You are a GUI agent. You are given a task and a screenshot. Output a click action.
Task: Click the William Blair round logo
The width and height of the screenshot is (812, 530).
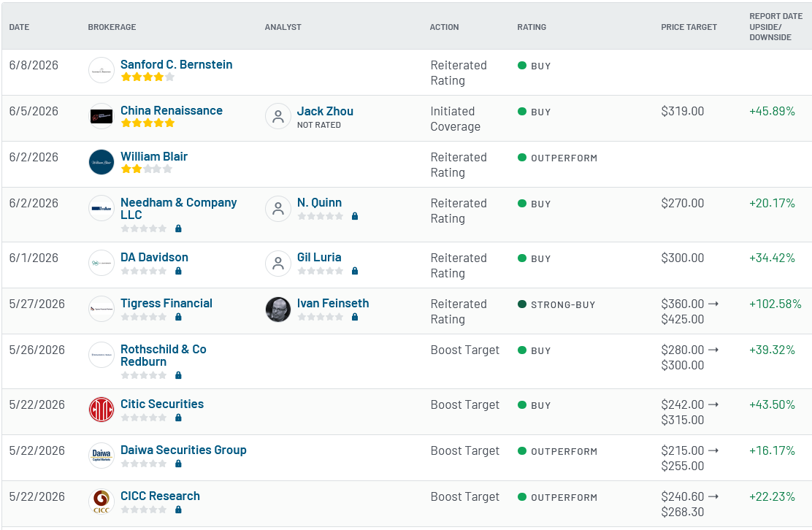[101, 162]
